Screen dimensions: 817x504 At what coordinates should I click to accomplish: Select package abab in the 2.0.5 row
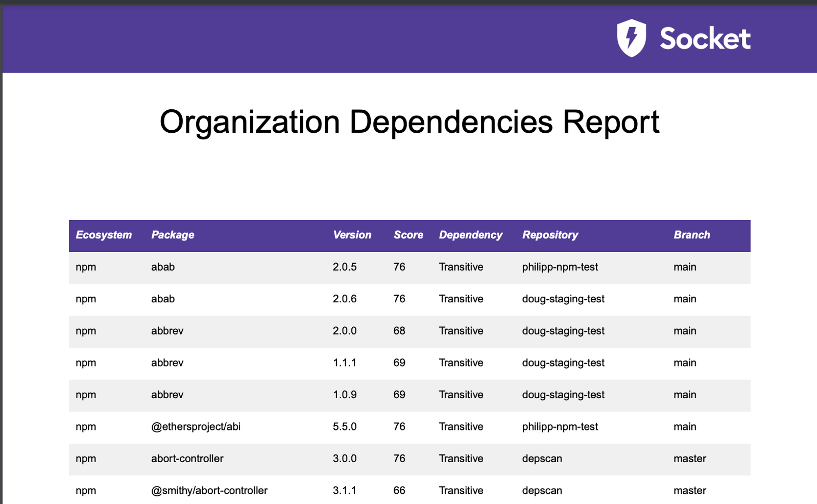163,267
